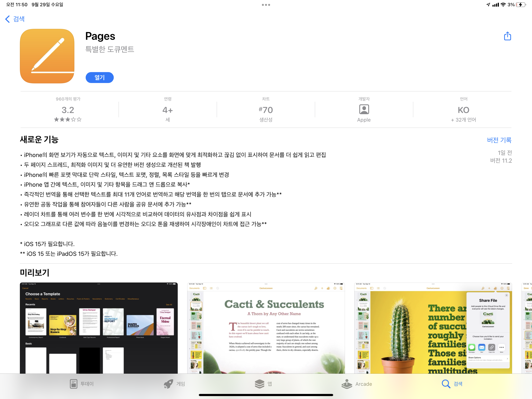The height and width of the screenshot is (399, 532).
Task: Tap the Games (게임) rocket icon
Action: pos(168,384)
